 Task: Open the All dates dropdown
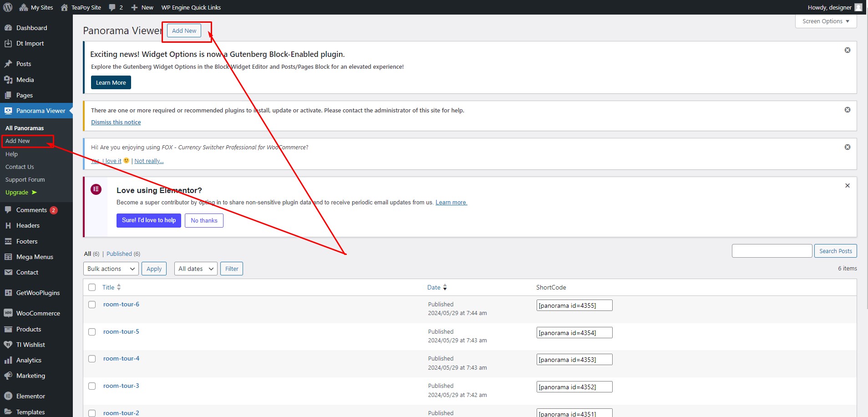pyautogui.click(x=196, y=269)
